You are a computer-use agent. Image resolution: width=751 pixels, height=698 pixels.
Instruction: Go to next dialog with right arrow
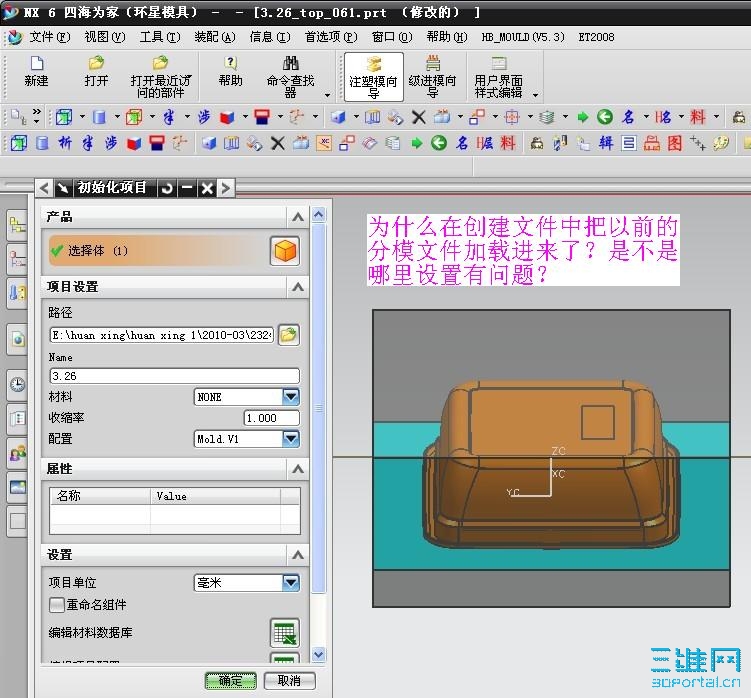(x=226, y=188)
